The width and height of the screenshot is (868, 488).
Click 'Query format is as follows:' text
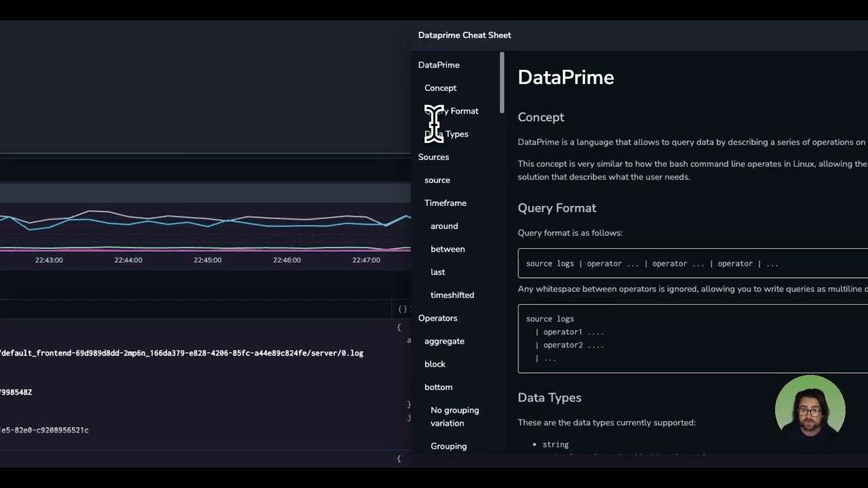pyautogui.click(x=570, y=233)
